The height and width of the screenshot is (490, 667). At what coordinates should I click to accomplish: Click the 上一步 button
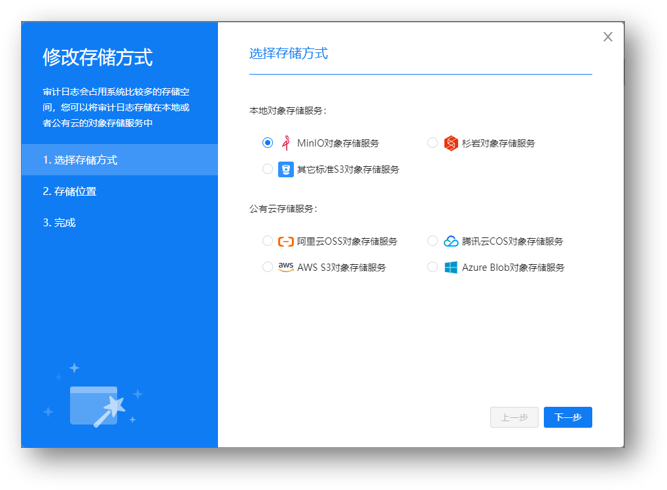[x=515, y=417]
